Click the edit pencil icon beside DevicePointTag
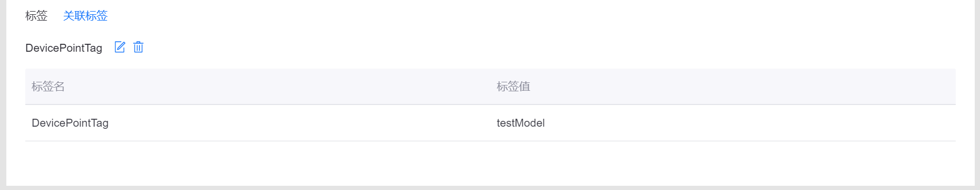 tap(120, 47)
